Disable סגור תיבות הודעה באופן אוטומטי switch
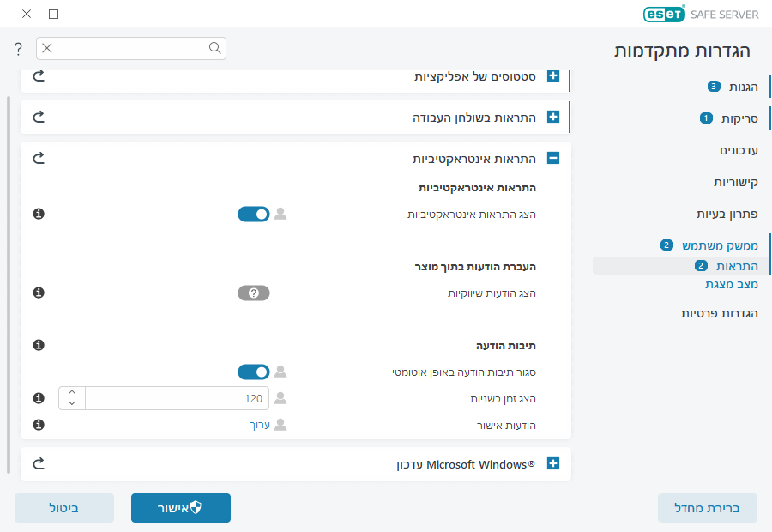This screenshot has height=532, width=772. point(253,372)
